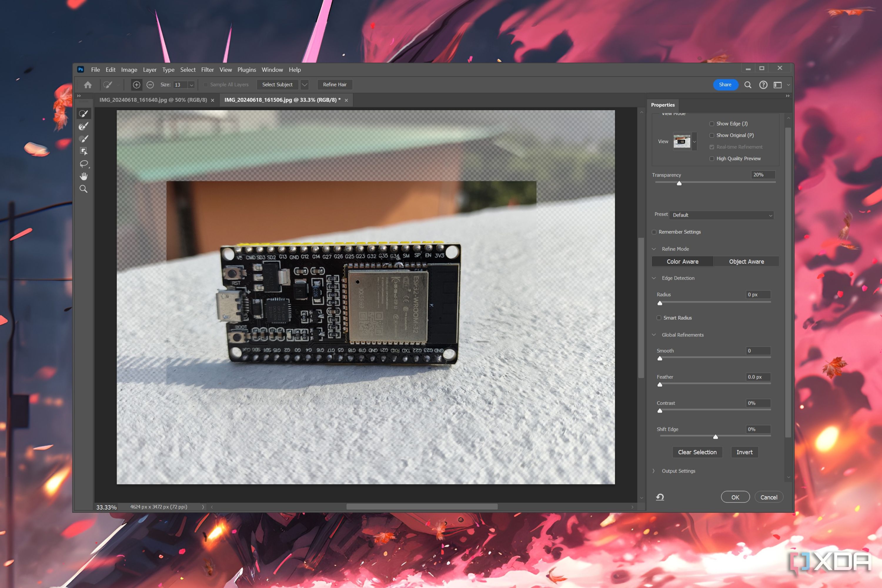
Task: Open the search icon in options bar
Action: [747, 85]
